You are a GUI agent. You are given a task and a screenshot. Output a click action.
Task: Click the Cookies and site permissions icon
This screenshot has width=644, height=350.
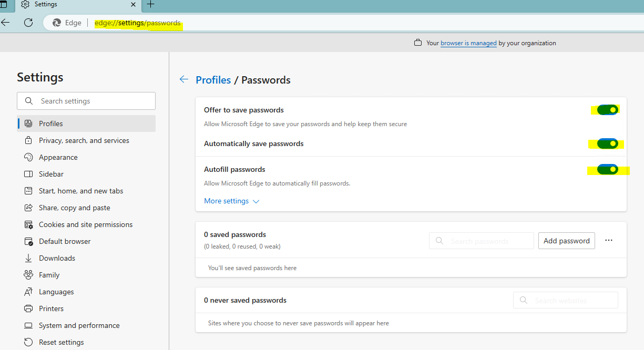28,224
